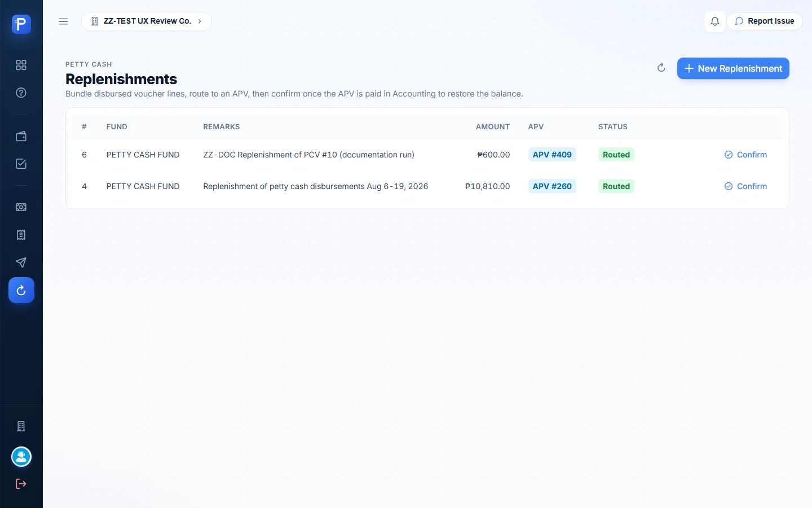Open the cash banknote icon in sidebar
812x508 pixels.
(21, 207)
